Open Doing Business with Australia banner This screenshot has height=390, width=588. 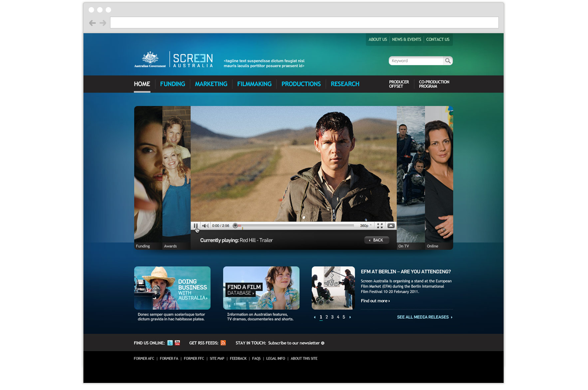click(172, 288)
